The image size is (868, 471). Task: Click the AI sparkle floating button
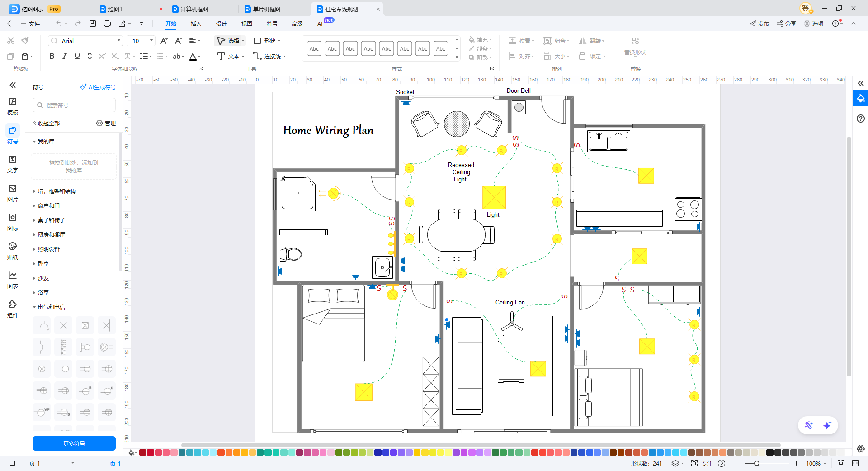pos(827,425)
